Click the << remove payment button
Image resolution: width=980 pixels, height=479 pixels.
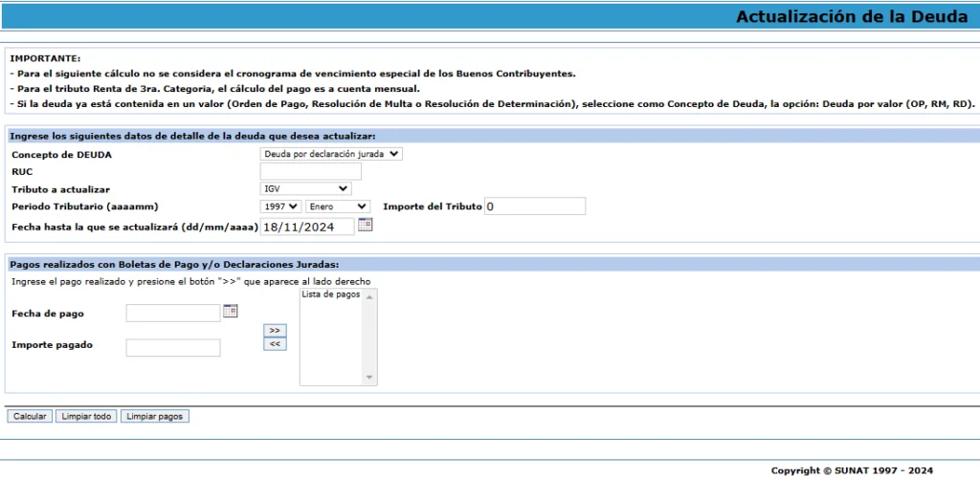coord(275,344)
